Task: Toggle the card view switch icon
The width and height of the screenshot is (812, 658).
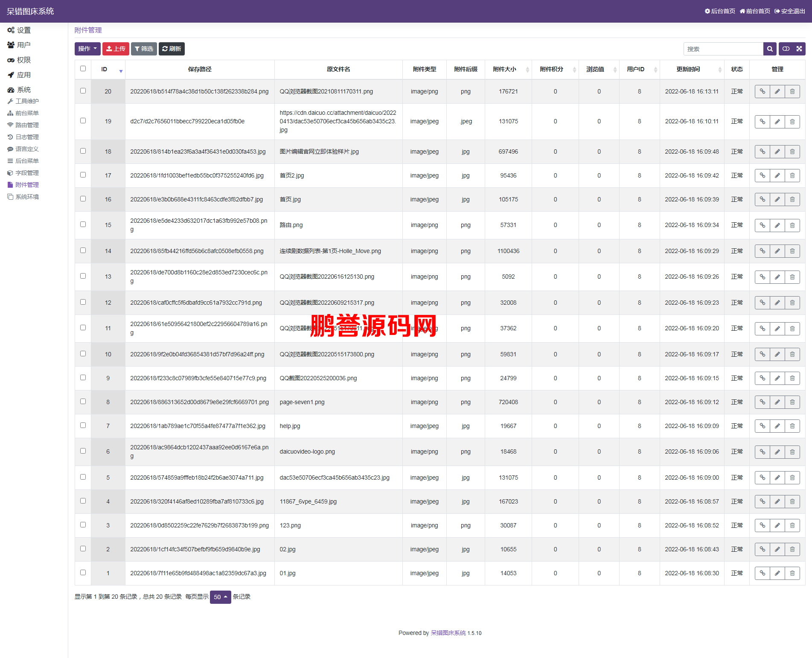Action: 786,49
